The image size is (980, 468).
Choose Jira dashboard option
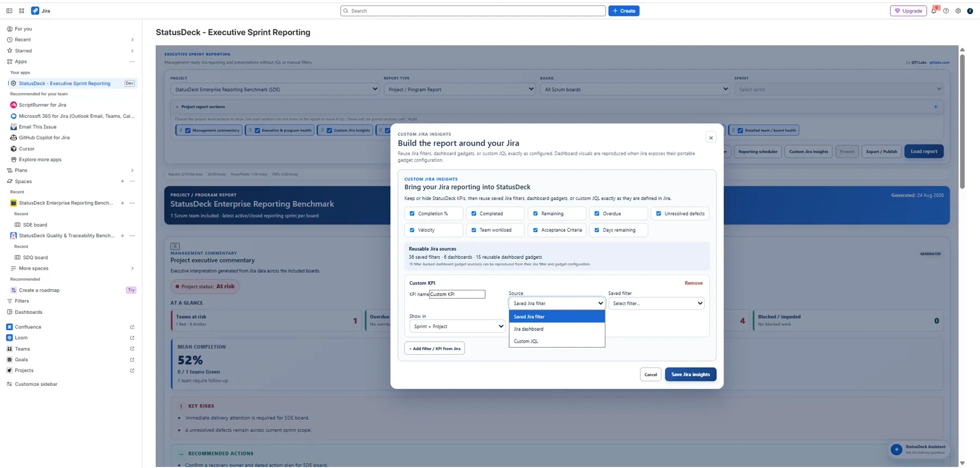tap(557, 329)
